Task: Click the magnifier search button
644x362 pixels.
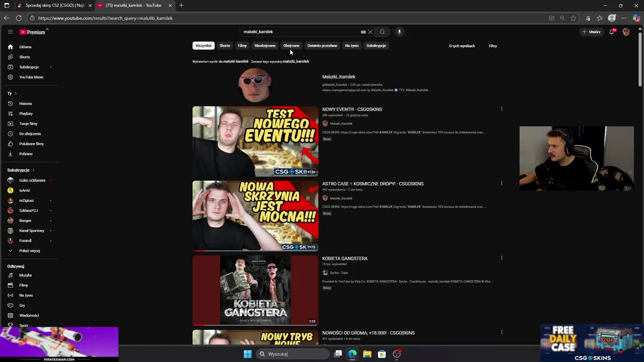Action: coord(382,32)
